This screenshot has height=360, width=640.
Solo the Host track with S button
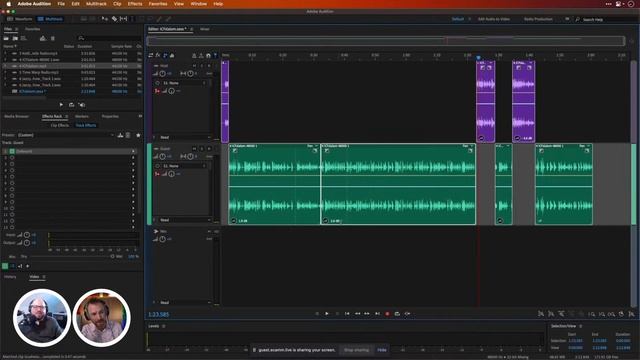pos(202,65)
